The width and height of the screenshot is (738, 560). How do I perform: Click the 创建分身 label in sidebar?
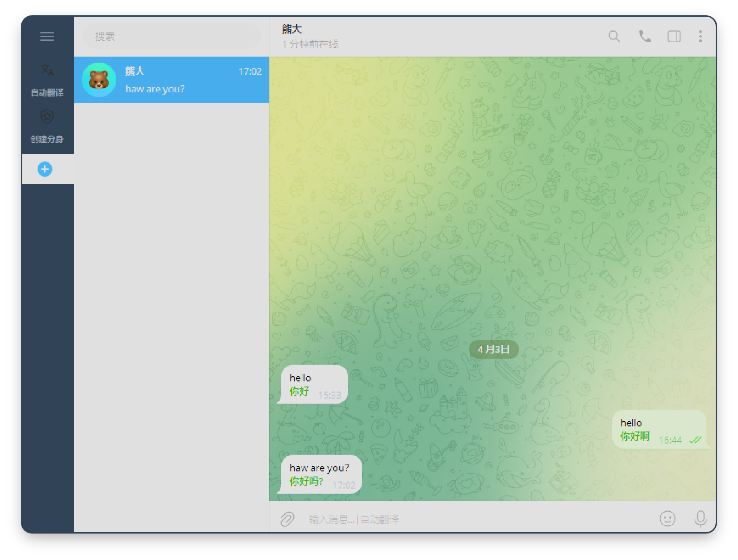[47, 139]
